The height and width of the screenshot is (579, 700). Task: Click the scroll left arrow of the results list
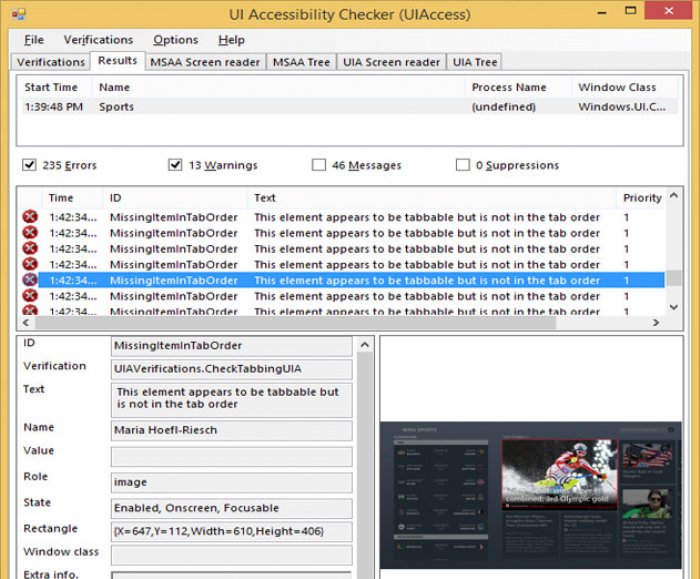pos(28,323)
